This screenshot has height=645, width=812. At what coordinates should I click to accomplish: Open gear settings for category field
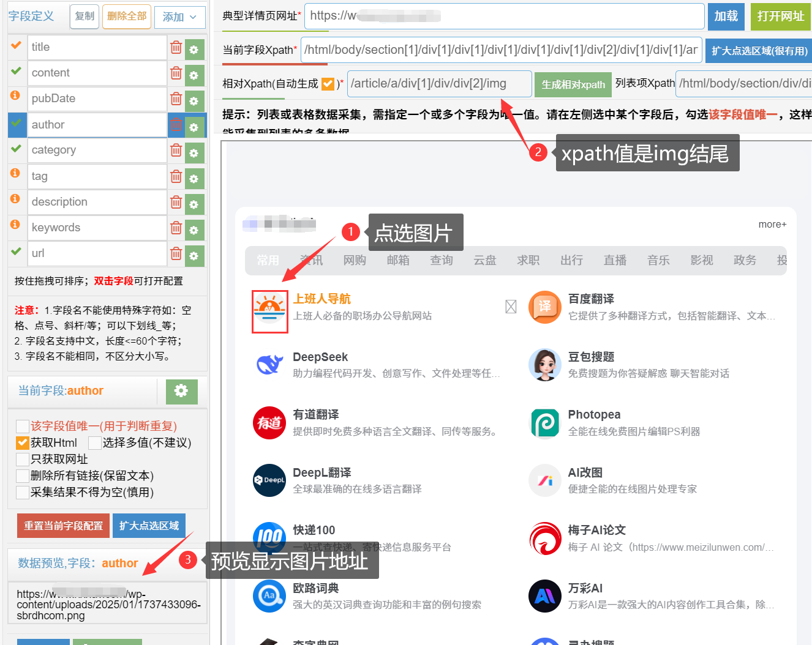pyautogui.click(x=194, y=152)
